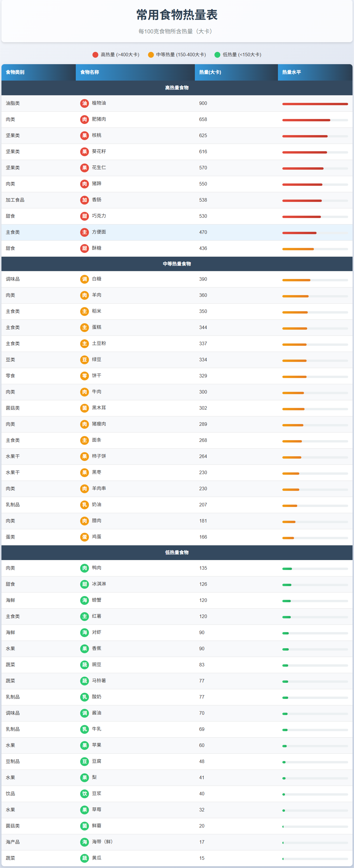This screenshot has height=868, width=354.
Task: Click the 饮 icon next to 豆浆
Action: [85, 794]
